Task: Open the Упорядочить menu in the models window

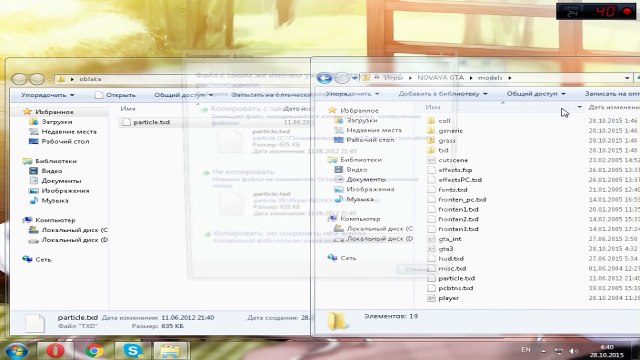Action: (353, 94)
